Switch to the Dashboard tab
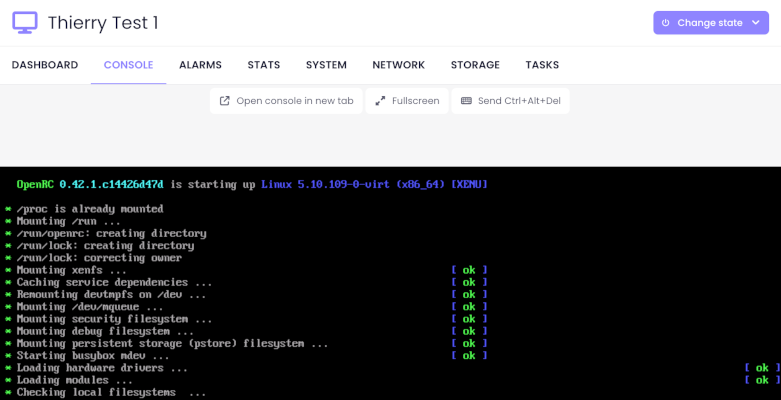This screenshot has width=781, height=400. (x=45, y=65)
